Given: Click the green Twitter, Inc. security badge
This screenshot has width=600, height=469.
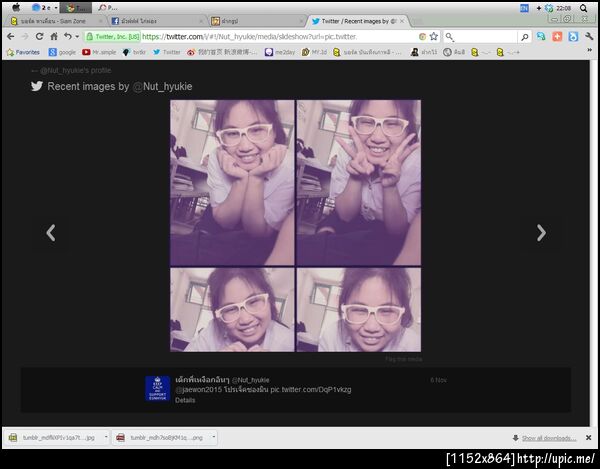Looking at the screenshot, I should [113, 37].
